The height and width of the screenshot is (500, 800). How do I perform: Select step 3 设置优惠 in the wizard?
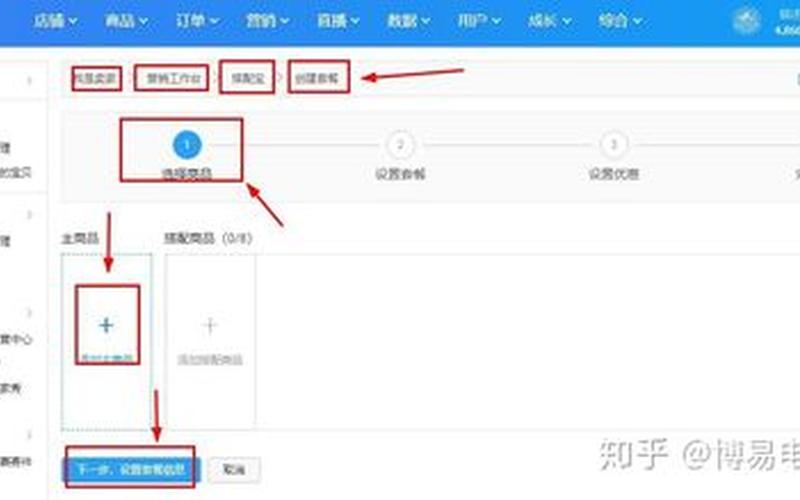614,155
